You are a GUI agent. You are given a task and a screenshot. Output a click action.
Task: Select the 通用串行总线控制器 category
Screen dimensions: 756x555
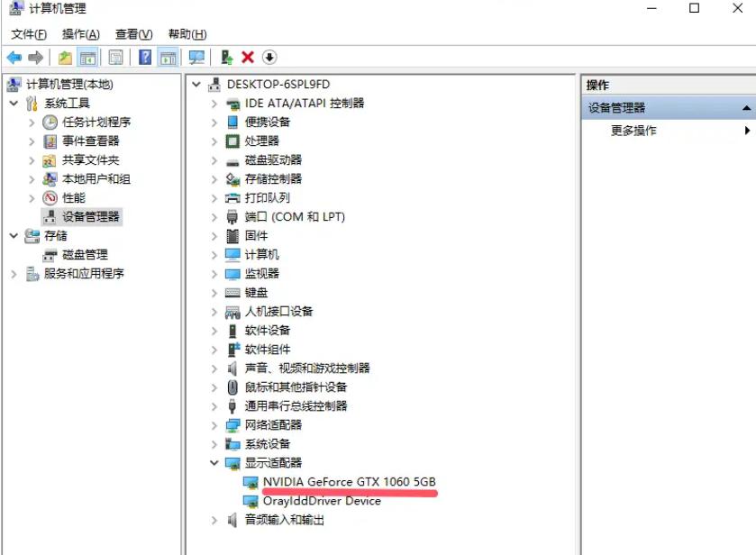(296, 406)
